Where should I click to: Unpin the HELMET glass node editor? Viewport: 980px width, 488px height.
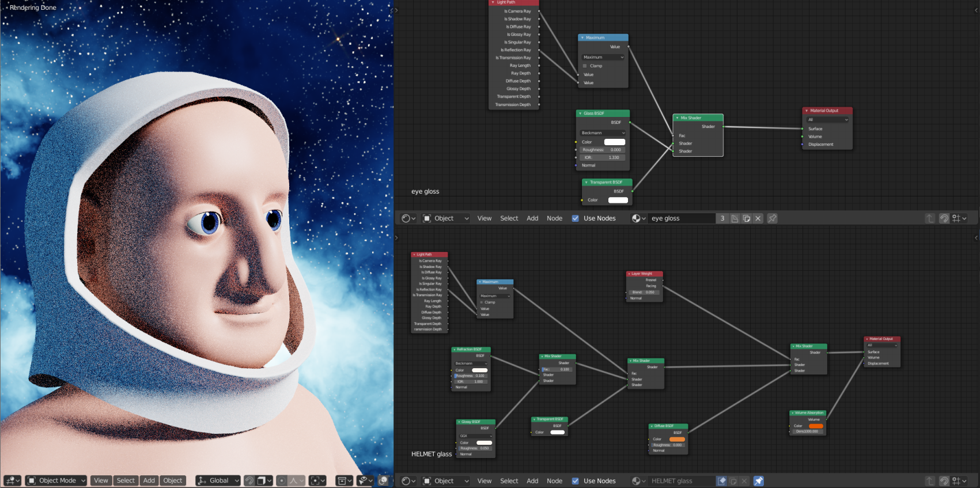pos(759,481)
